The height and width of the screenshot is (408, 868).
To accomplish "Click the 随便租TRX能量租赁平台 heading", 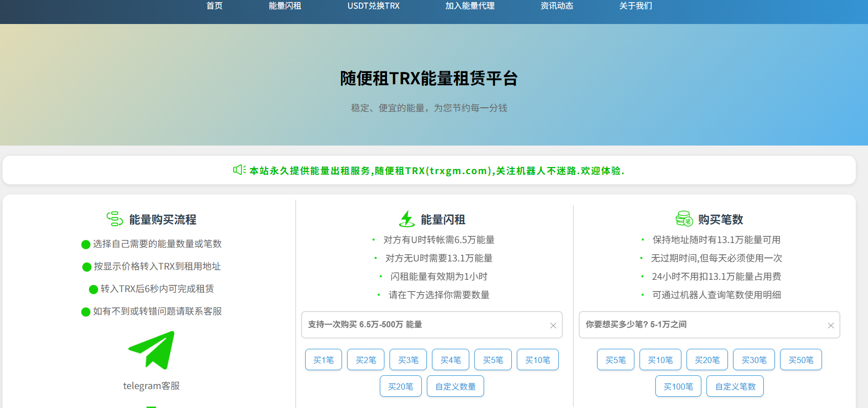I will [x=429, y=78].
